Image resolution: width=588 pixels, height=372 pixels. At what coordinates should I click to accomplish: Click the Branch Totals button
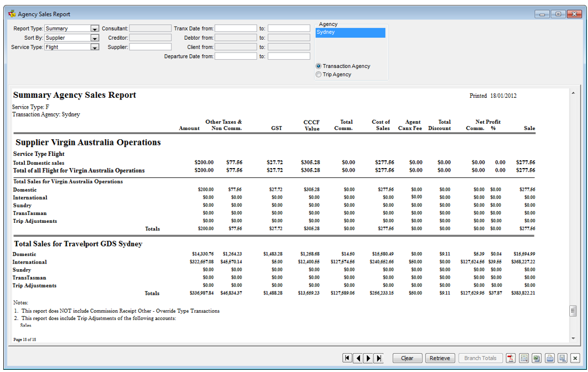pyautogui.click(x=480, y=358)
